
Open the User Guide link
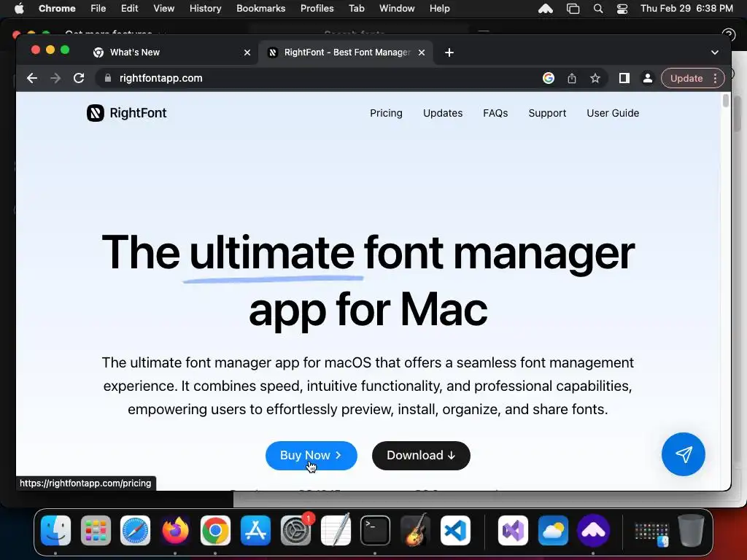click(613, 113)
